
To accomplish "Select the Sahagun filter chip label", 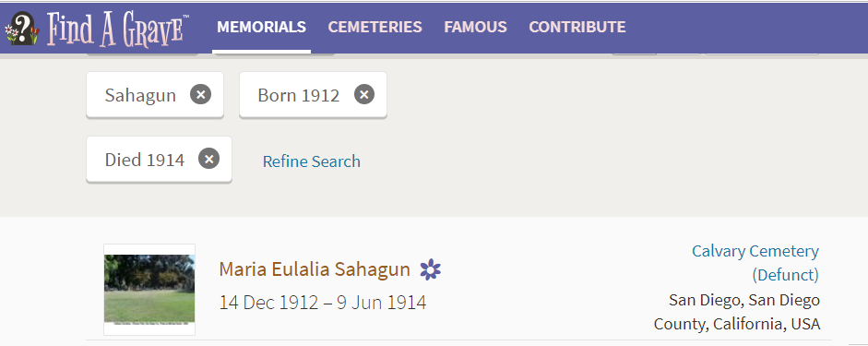I will (140, 95).
